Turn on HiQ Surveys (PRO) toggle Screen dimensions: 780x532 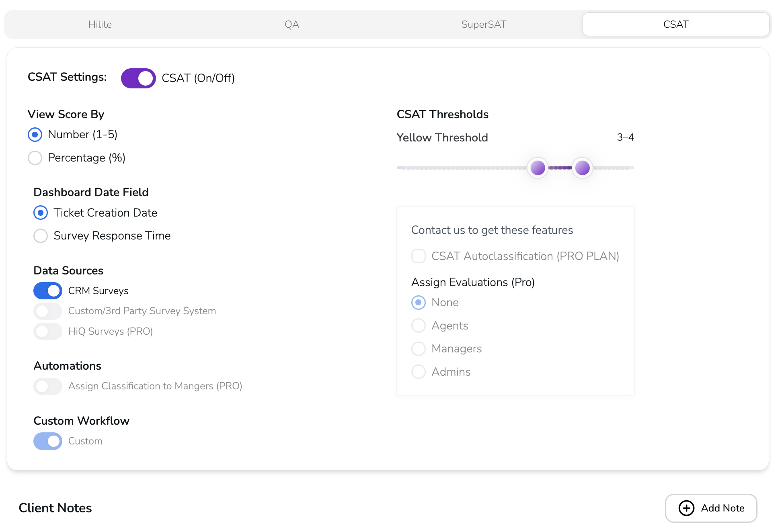point(48,331)
